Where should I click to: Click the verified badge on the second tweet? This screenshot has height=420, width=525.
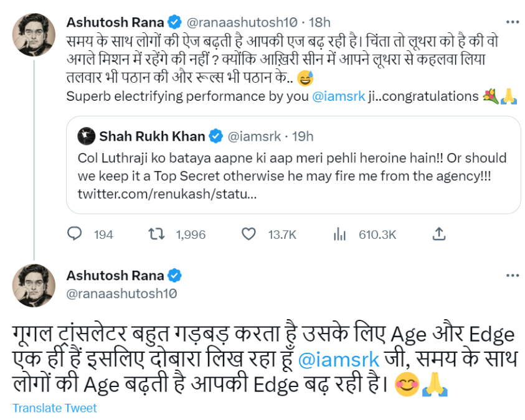coord(174,275)
